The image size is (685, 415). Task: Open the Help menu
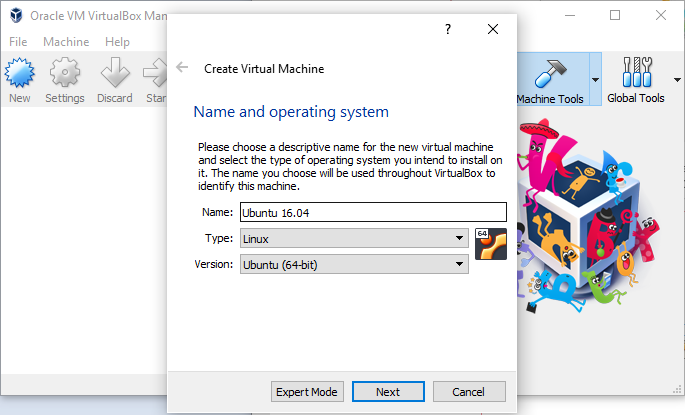[x=117, y=42]
